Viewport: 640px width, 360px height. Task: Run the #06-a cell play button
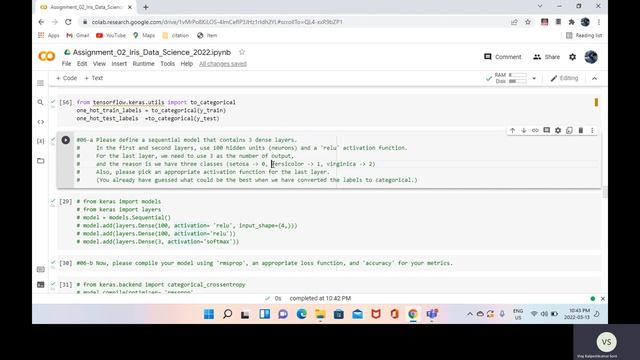tap(65, 140)
